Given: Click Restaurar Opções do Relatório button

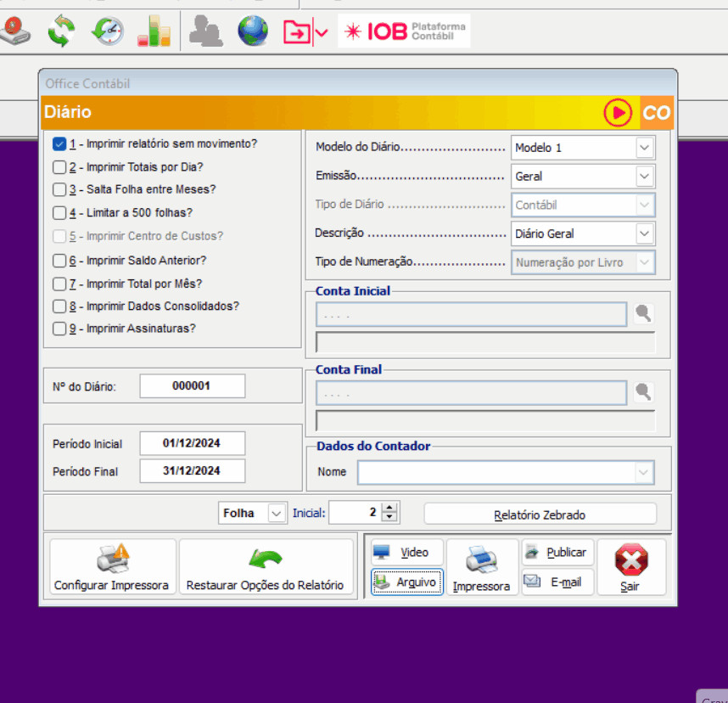Looking at the screenshot, I should click(266, 568).
